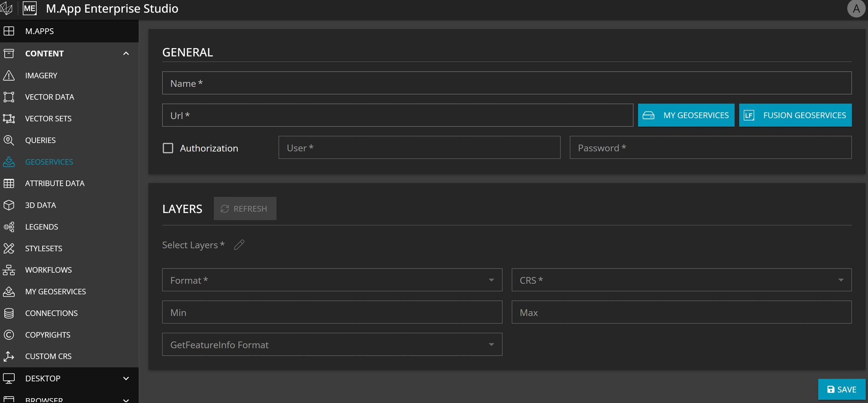Click the Imagery triangle icon
The height and width of the screenshot is (403, 868).
click(9, 75)
